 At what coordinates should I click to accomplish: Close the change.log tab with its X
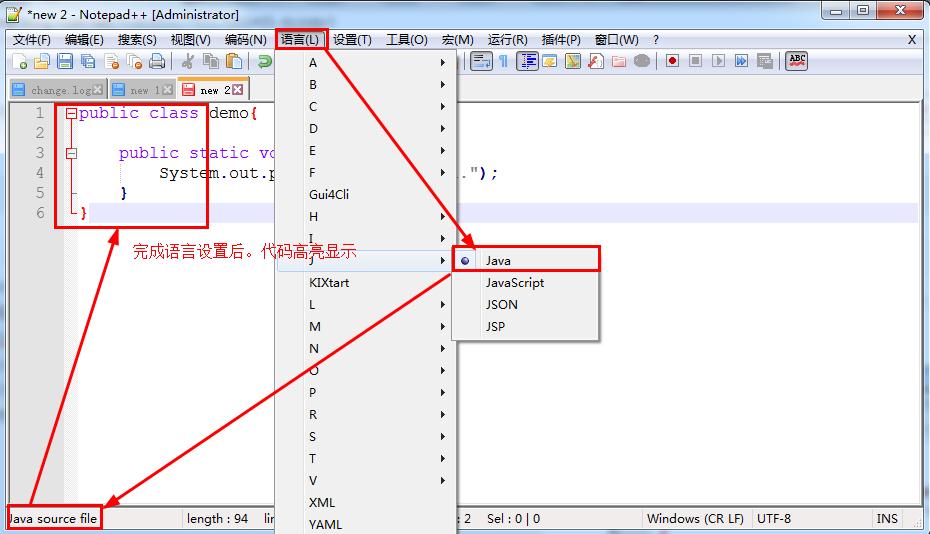[x=98, y=90]
